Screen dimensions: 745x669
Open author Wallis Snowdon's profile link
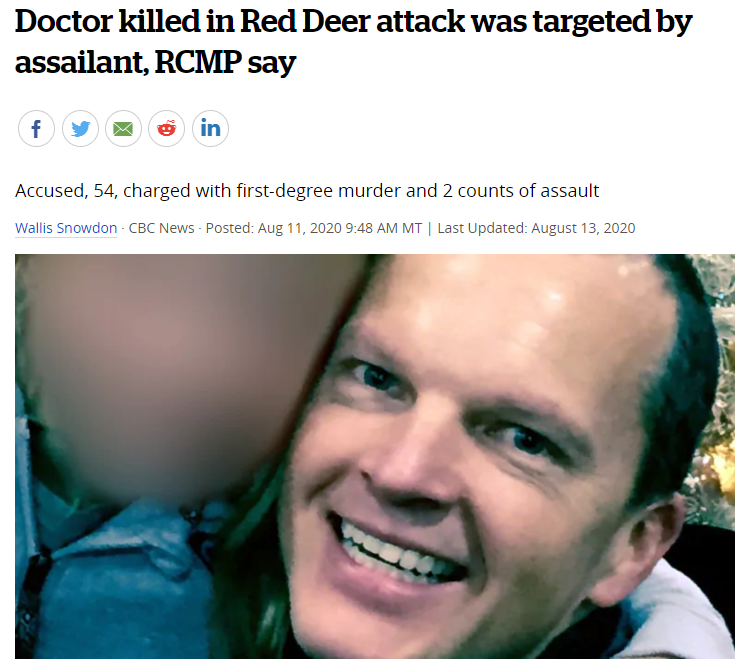66,228
